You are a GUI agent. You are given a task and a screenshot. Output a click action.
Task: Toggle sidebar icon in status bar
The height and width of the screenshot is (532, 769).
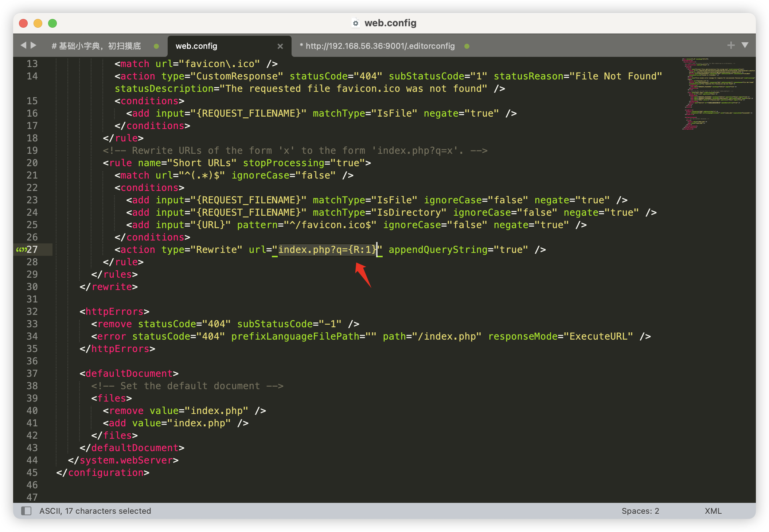[x=26, y=511]
